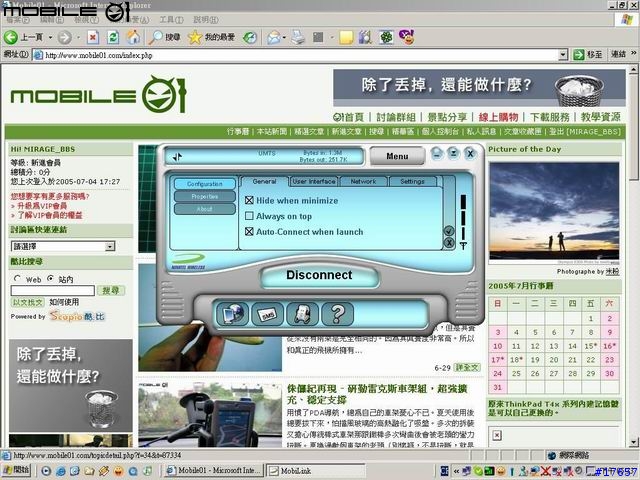Click the connection arrows icon in MobiLink status
Viewport: 640px width, 480px height.
pyautogui.click(x=177, y=157)
